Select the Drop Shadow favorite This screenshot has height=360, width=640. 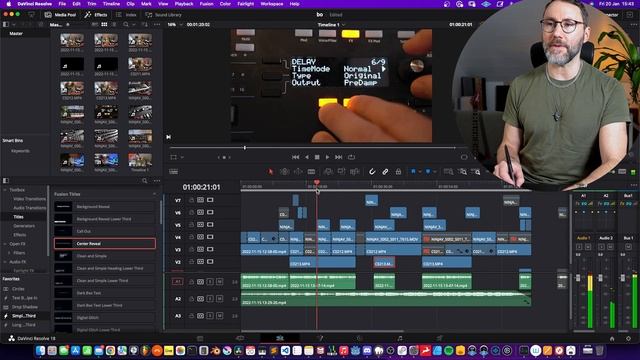[x=24, y=307]
